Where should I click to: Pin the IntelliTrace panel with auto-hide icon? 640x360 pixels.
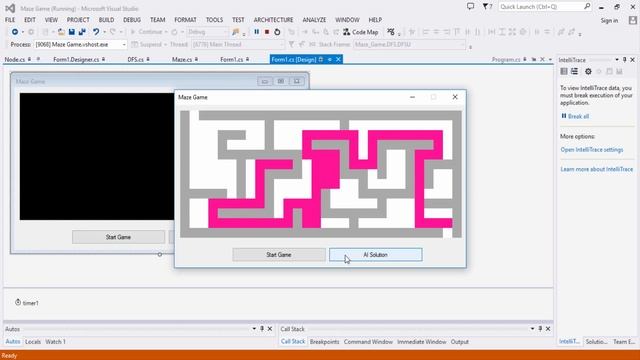pyautogui.click(x=624, y=60)
